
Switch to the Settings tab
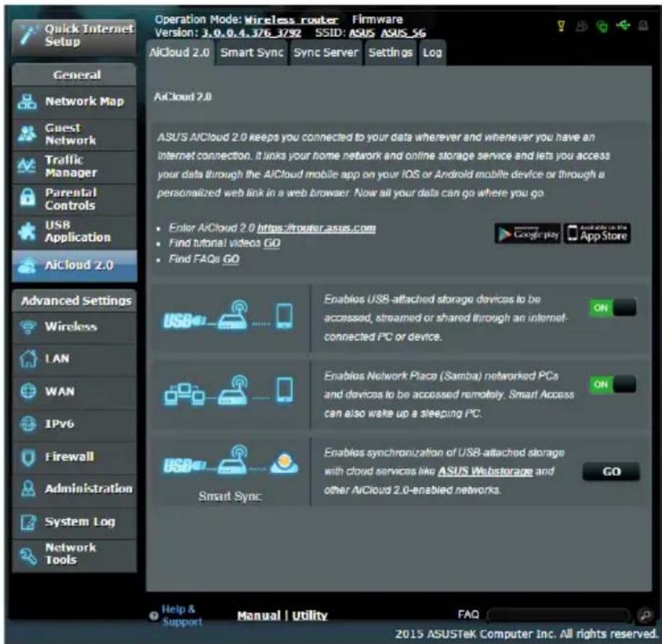pyautogui.click(x=391, y=53)
